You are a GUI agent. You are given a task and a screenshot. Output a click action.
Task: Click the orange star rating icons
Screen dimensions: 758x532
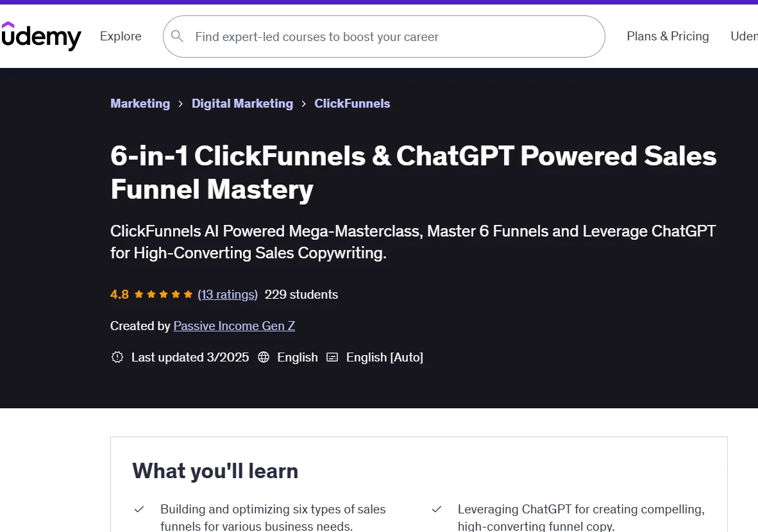(x=164, y=295)
